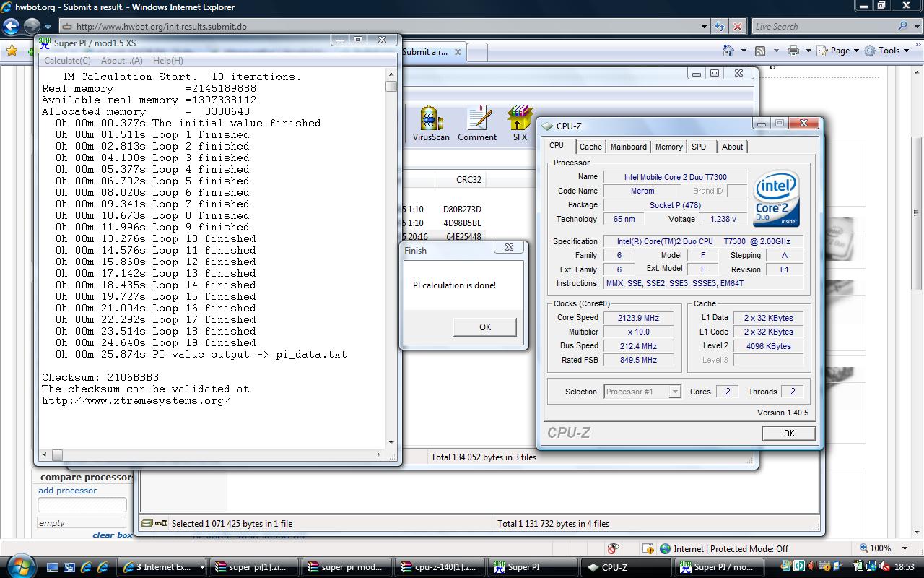
Task: Switch to Cache tab in CPU-Z
Action: pyautogui.click(x=590, y=147)
